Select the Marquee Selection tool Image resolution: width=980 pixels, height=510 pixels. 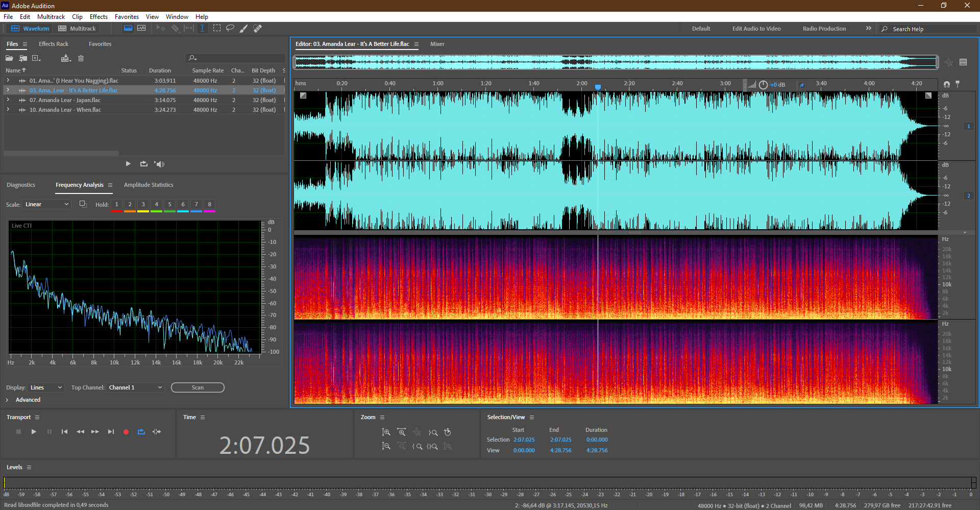(217, 29)
